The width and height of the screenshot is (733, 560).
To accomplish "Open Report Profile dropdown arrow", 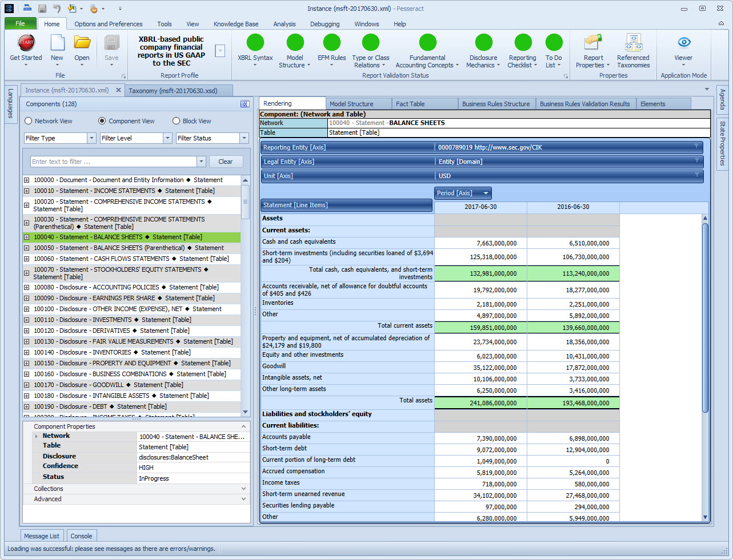I will click(x=220, y=51).
